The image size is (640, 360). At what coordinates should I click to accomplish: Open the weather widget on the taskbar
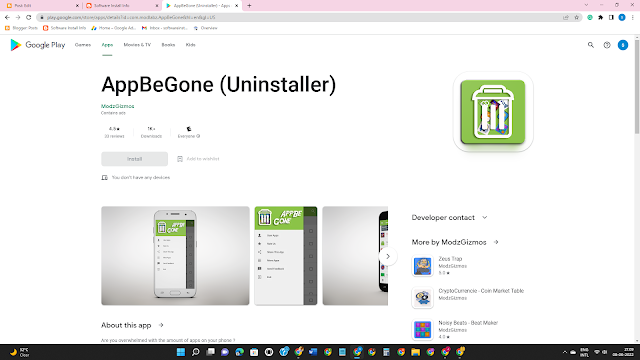(x=19, y=352)
